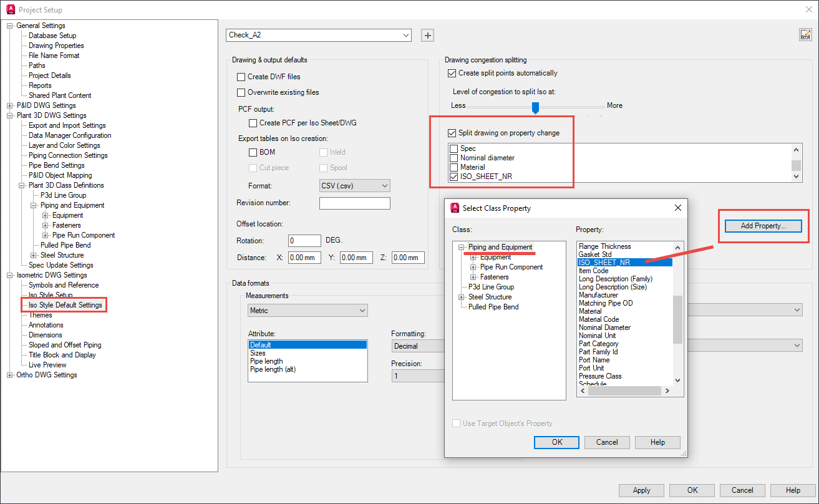Click inside the Revision number field
This screenshot has width=819, height=504.
click(355, 203)
